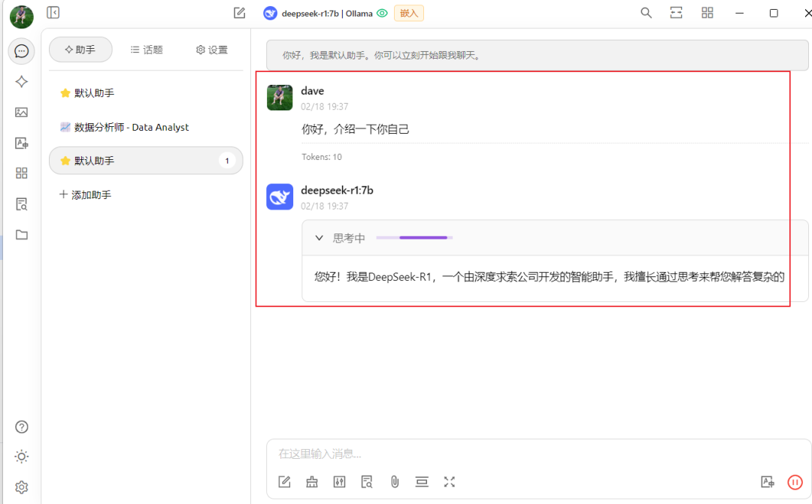812x504 pixels.
Task: Click the reply text starting 您好！我是DeepSeek-R1
Action: (x=549, y=277)
